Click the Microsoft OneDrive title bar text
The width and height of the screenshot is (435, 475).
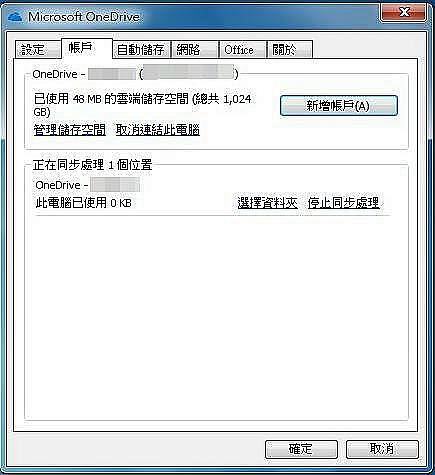pyautogui.click(x=84, y=17)
